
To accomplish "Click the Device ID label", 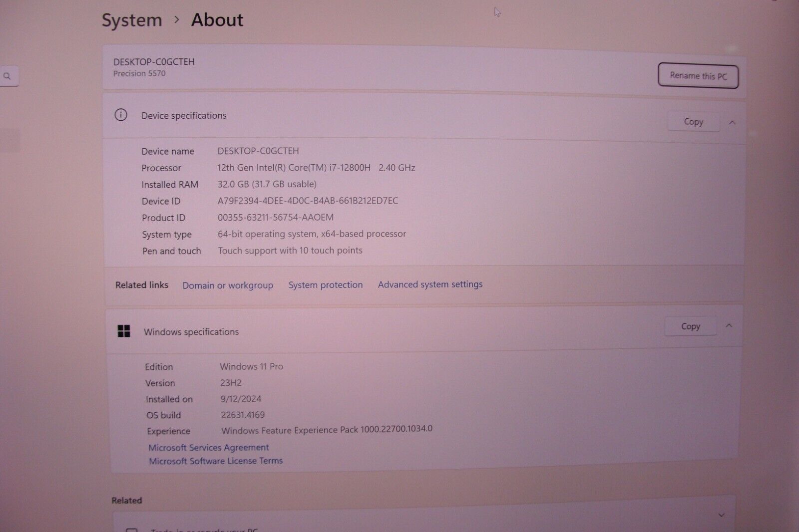I will pyautogui.click(x=161, y=201).
